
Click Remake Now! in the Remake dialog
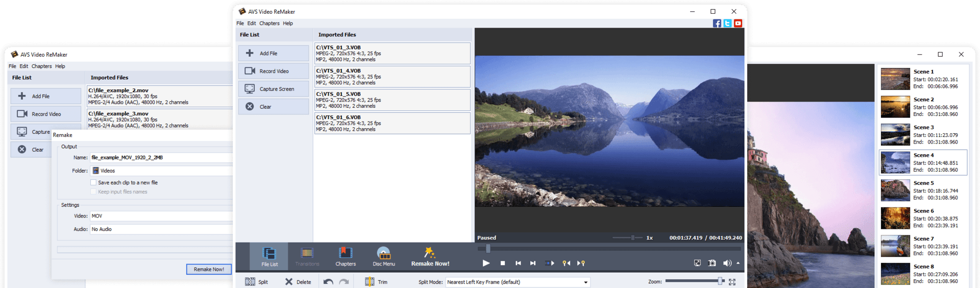pyautogui.click(x=209, y=269)
